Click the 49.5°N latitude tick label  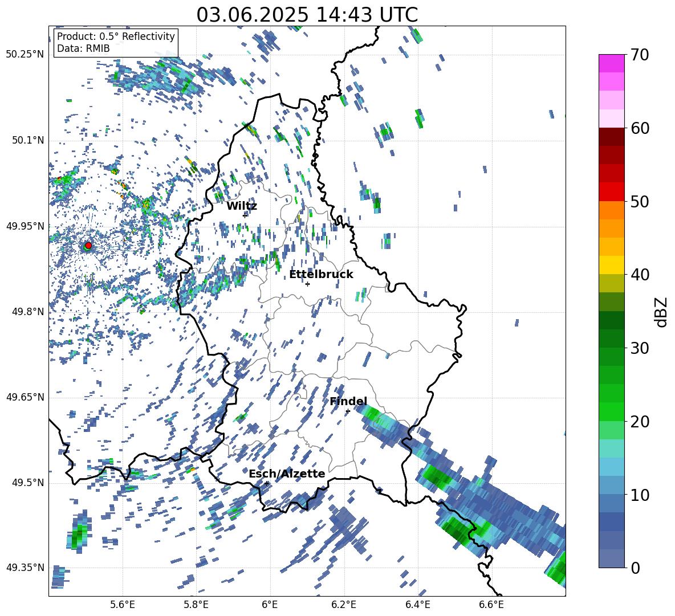pyautogui.click(x=27, y=482)
